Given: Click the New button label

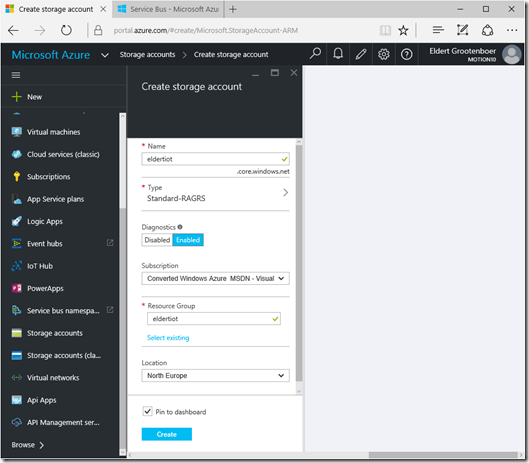Looking at the screenshot, I should coord(34,97).
